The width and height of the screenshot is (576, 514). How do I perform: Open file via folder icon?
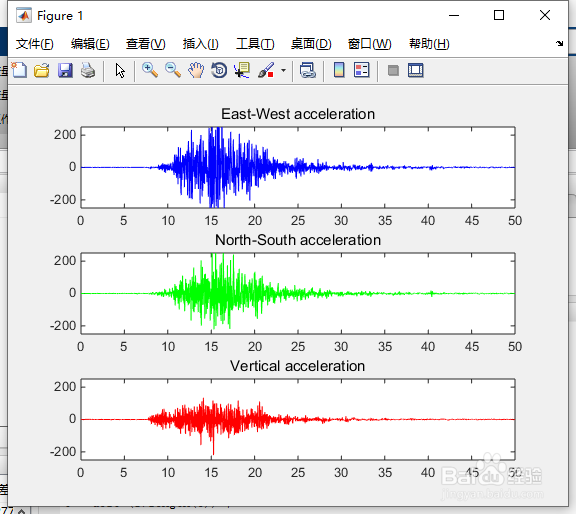(x=42, y=70)
